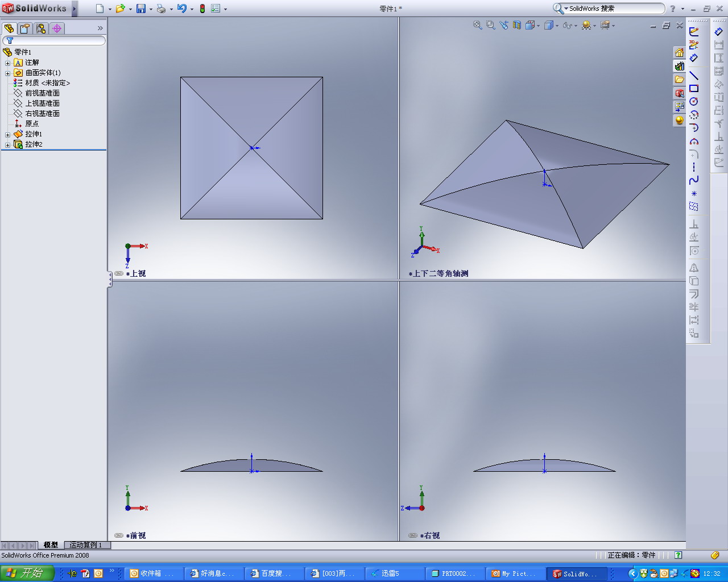This screenshot has width=728, height=582.
Task: Select the 运动算例 1 tab
Action: tap(86, 545)
